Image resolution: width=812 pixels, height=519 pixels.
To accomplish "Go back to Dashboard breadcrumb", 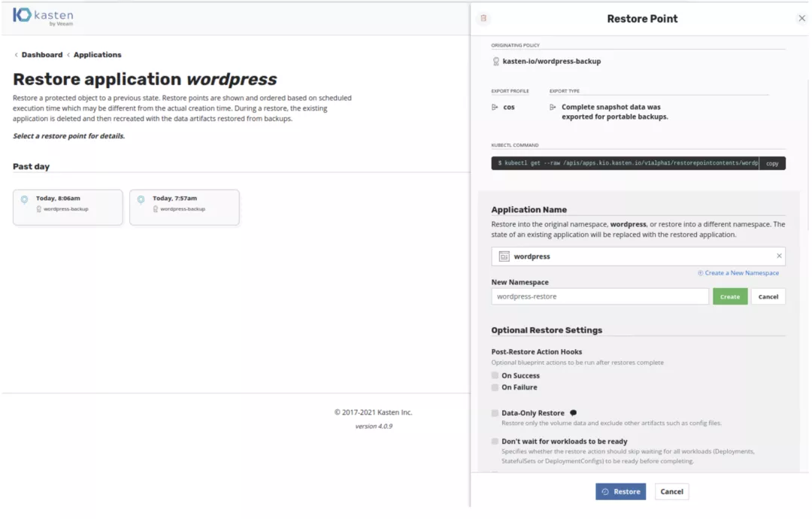I will [41, 55].
